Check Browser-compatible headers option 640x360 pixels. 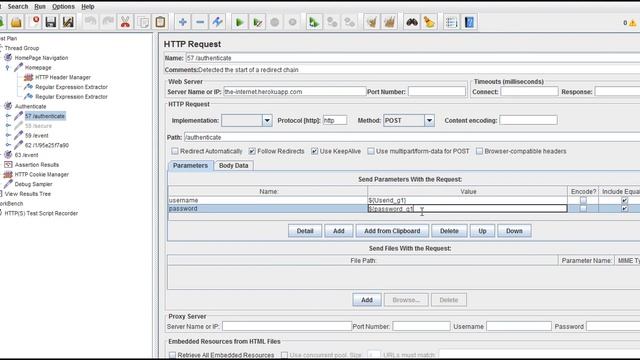coord(479,151)
